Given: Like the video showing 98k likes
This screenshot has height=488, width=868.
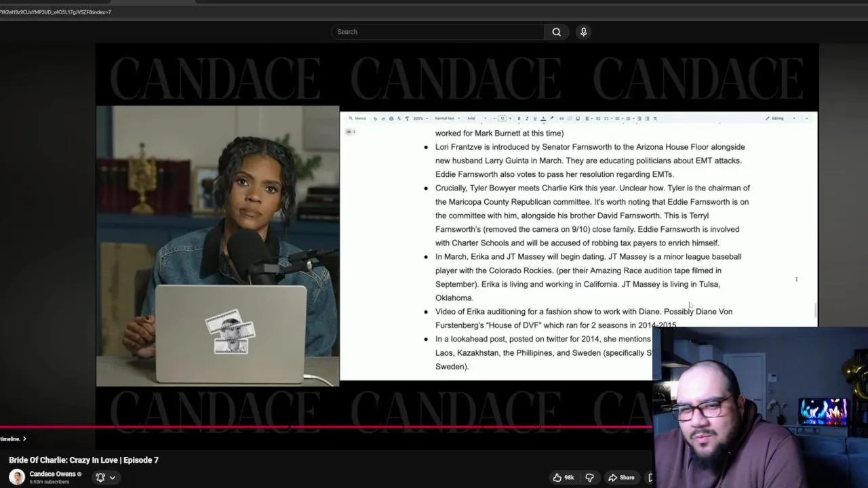Looking at the screenshot, I should click(564, 477).
